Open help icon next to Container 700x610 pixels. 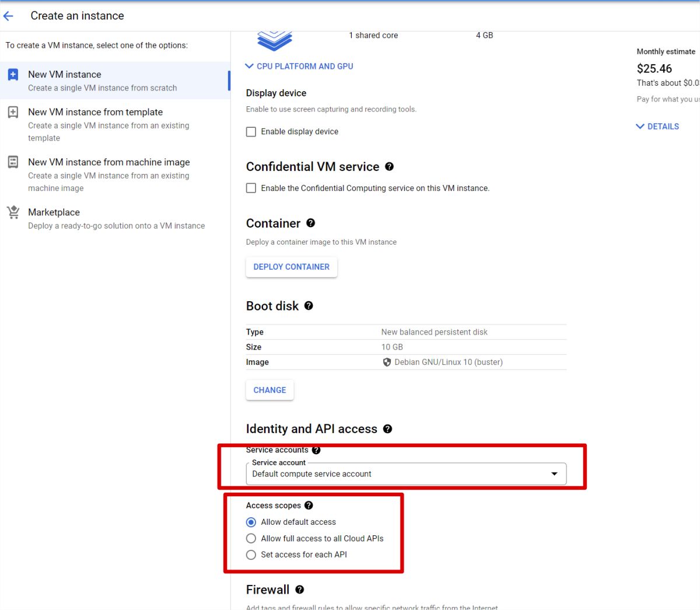(310, 223)
